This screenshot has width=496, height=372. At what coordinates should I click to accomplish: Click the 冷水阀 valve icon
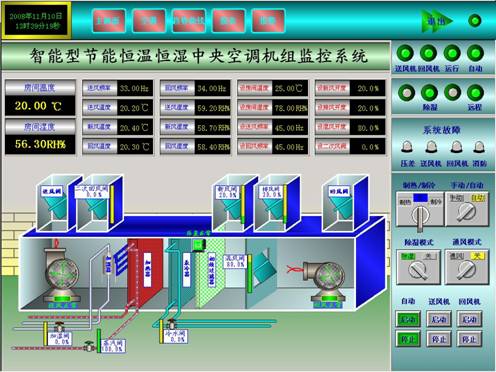(x=172, y=323)
